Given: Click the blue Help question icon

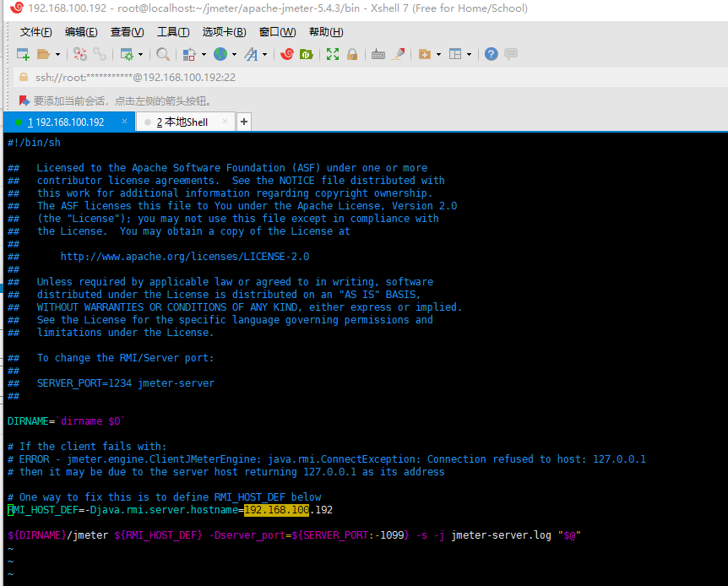Looking at the screenshot, I should point(492,54).
